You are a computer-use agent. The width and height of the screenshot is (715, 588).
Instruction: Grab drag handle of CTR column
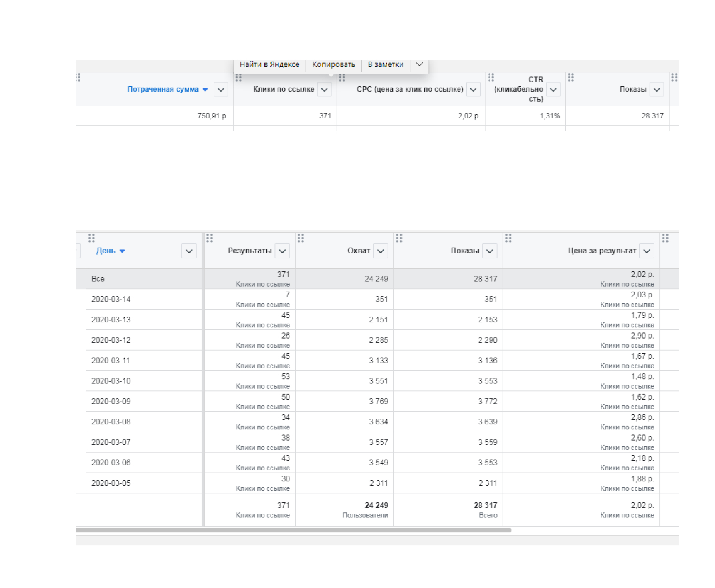pos(491,77)
